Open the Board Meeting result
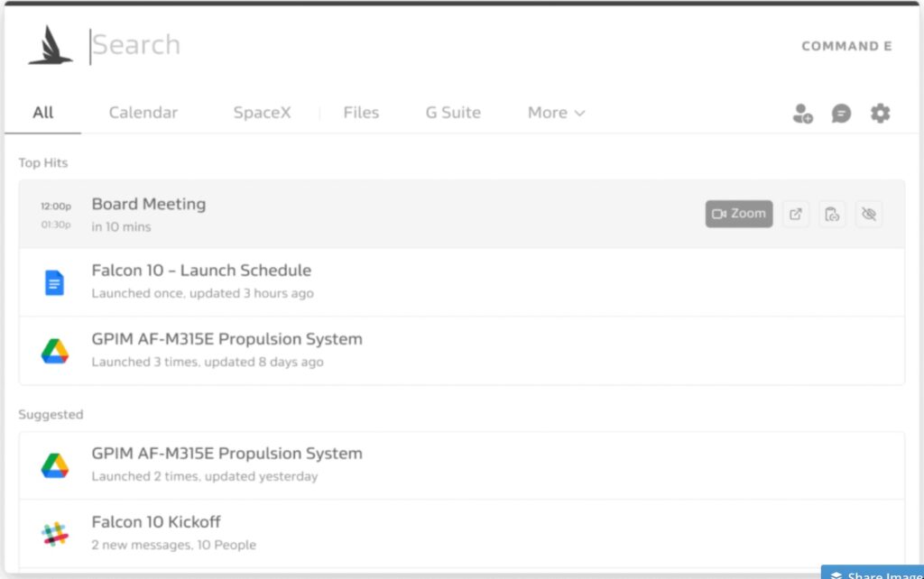The image size is (924, 579). point(461,214)
